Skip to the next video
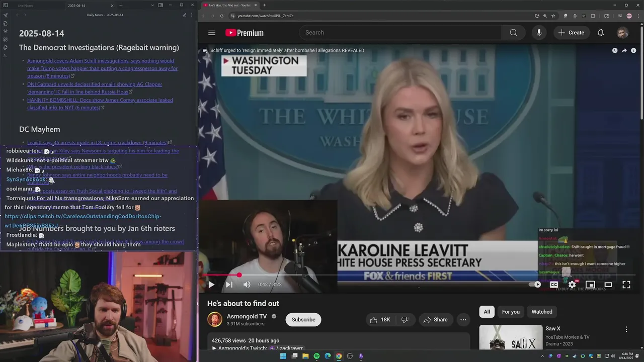The image size is (644, 362). (229, 285)
